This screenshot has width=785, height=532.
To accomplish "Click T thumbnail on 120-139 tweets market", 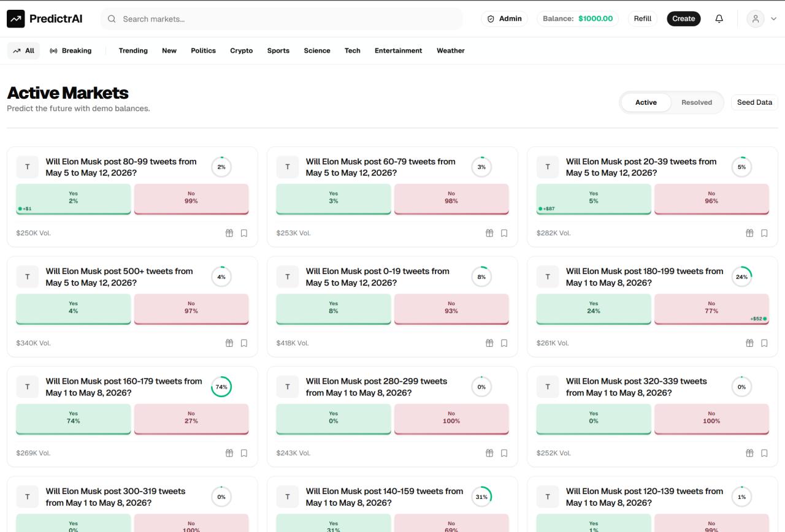I will pyautogui.click(x=548, y=497).
